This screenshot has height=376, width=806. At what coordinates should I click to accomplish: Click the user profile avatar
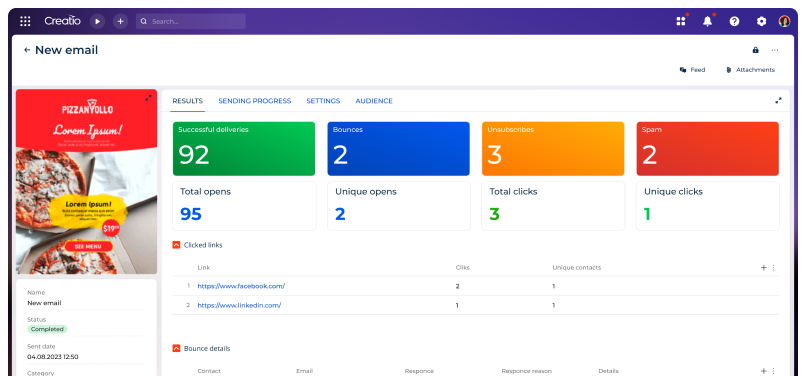point(784,21)
